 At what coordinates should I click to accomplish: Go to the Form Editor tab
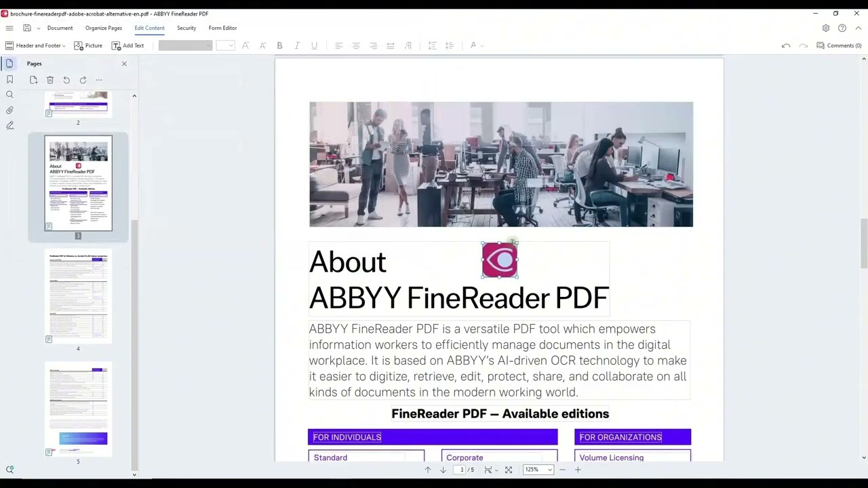click(x=222, y=28)
